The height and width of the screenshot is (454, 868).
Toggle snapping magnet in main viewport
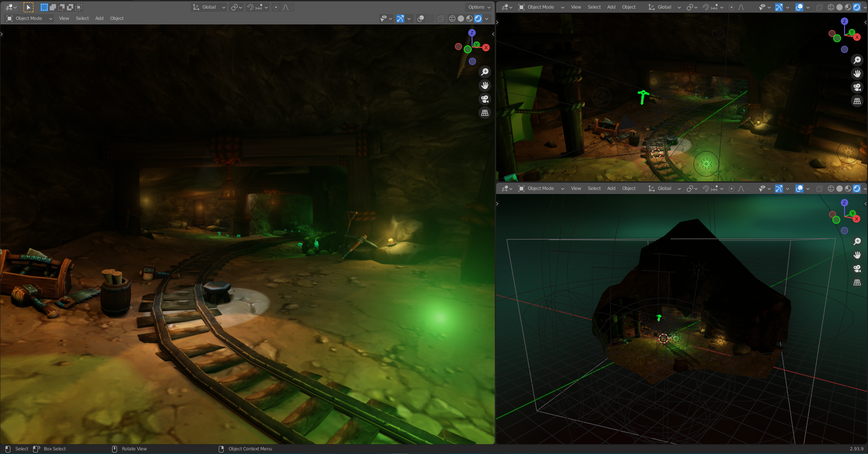pos(250,7)
